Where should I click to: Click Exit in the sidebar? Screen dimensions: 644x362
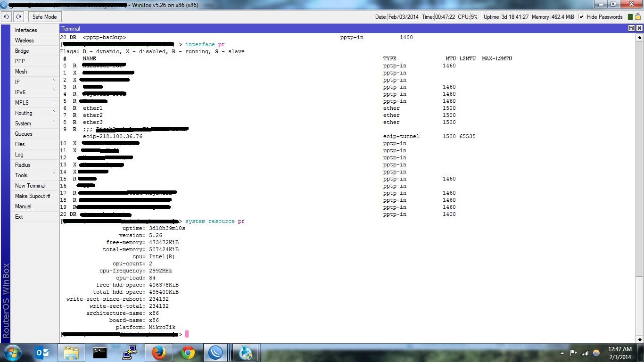pyautogui.click(x=35, y=217)
